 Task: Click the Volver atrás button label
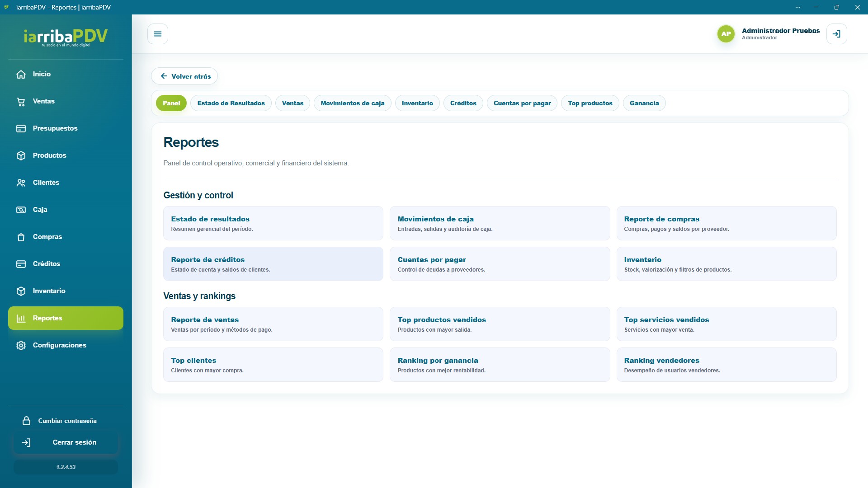191,76
